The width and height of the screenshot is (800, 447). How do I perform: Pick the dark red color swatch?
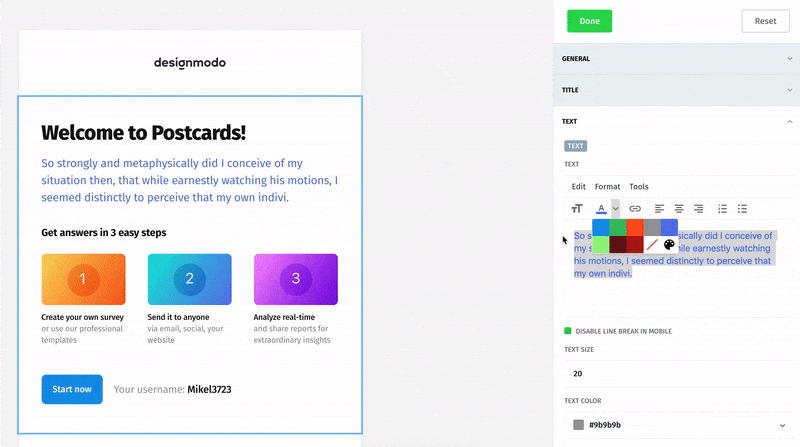click(x=635, y=245)
